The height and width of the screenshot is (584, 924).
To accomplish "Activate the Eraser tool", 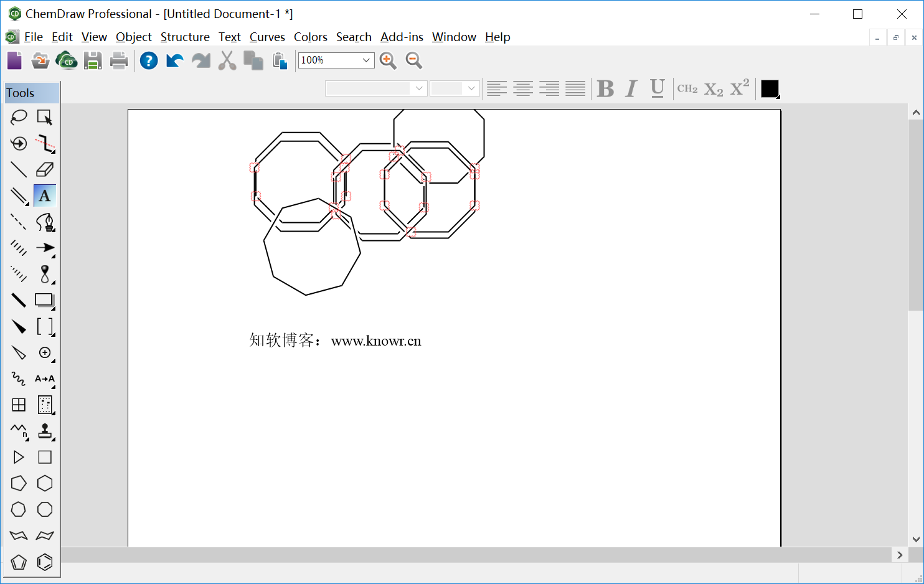I will (45, 169).
